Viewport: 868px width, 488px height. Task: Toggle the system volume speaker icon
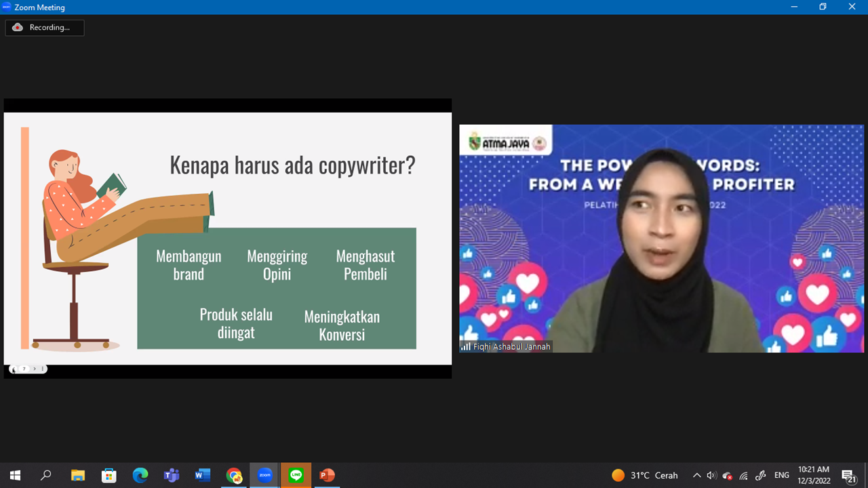711,475
